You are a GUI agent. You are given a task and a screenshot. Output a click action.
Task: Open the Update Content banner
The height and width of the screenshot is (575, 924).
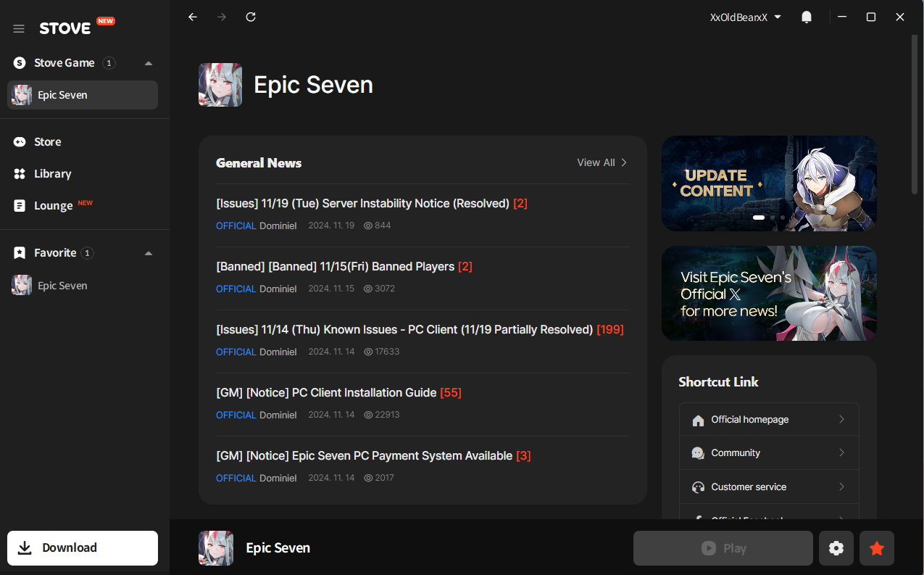pos(769,183)
